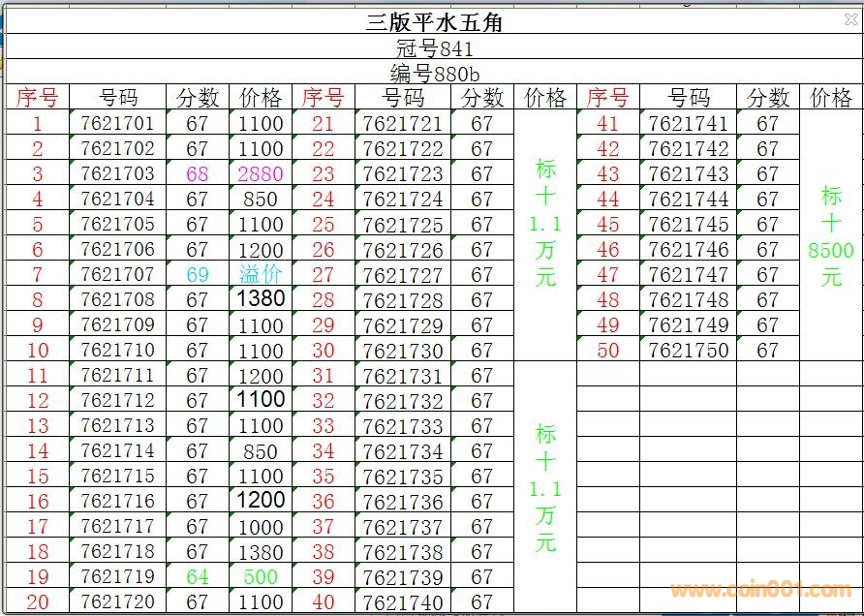Click the serial number 20 cell
The width and height of the screenshot is (864, 616).
[38, 601]
